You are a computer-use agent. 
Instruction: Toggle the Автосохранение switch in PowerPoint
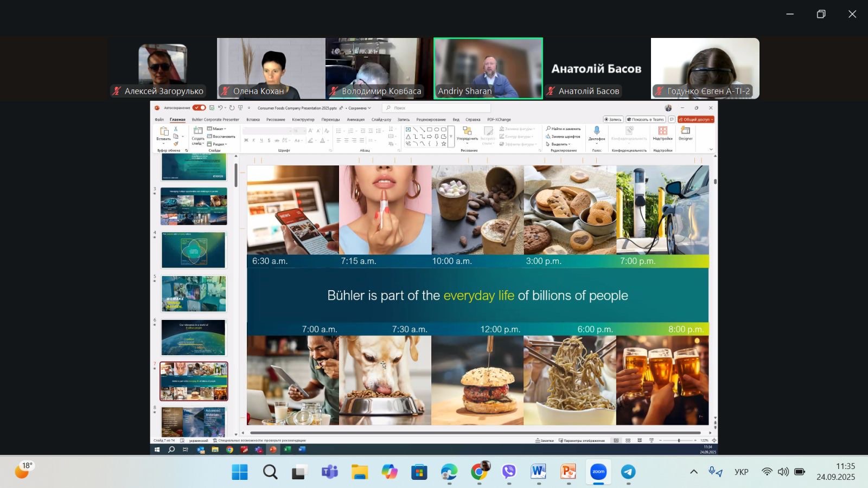pyautogui.click(x=199, y=108)
